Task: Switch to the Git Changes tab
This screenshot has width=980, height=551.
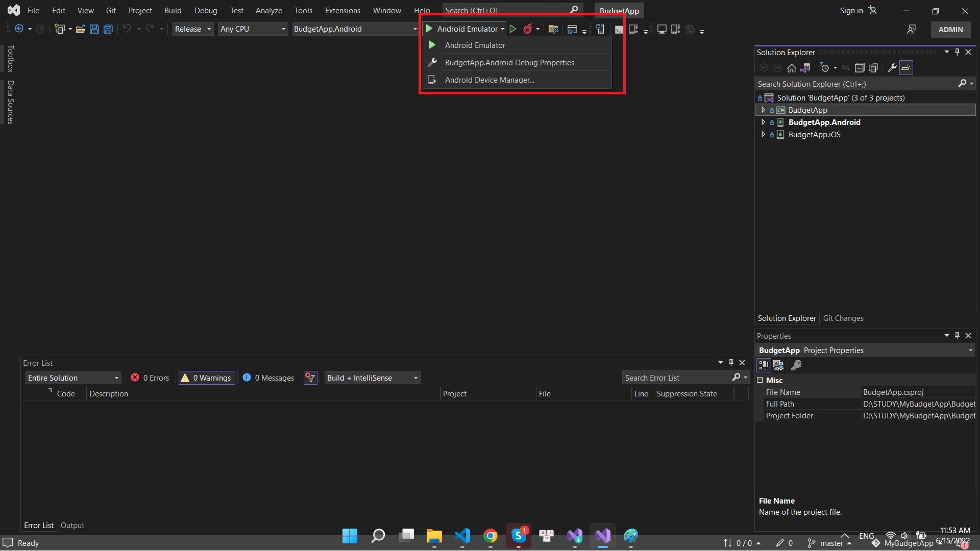Action: (843, 318)
